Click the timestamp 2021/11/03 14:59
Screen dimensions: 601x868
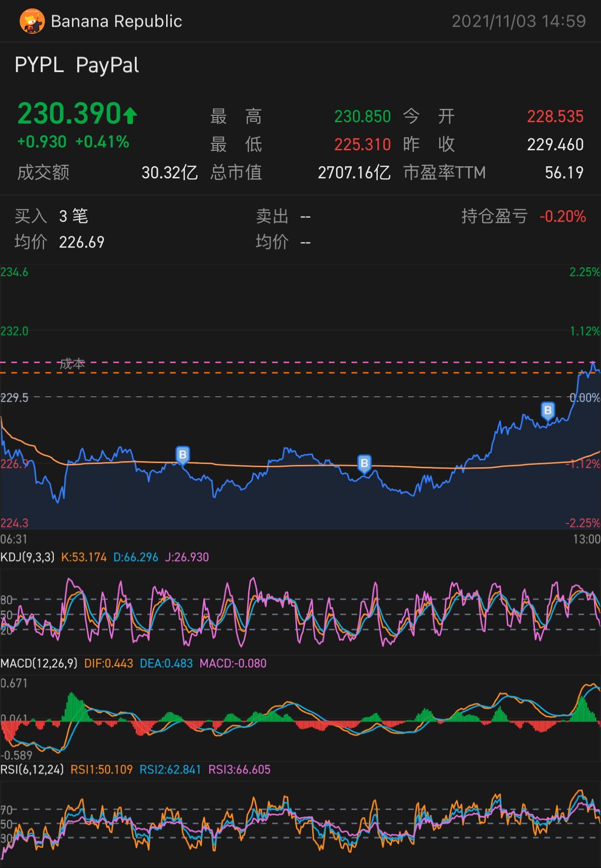click(x=519, y=22)
